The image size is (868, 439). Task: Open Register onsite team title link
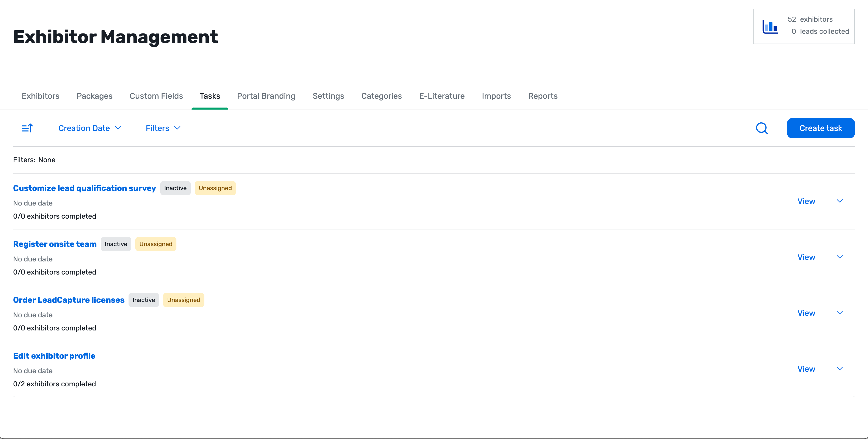coord(55,244)
